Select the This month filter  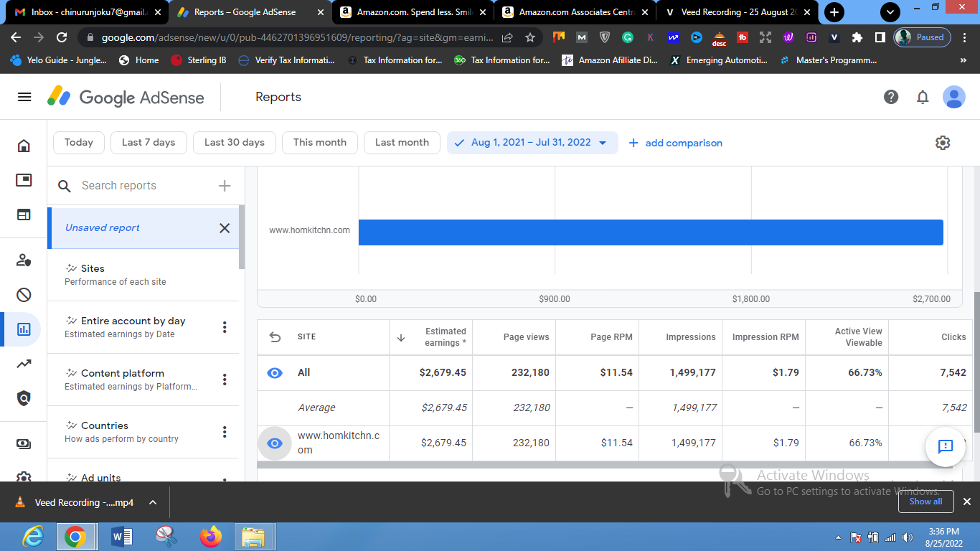tap(320, 143)
